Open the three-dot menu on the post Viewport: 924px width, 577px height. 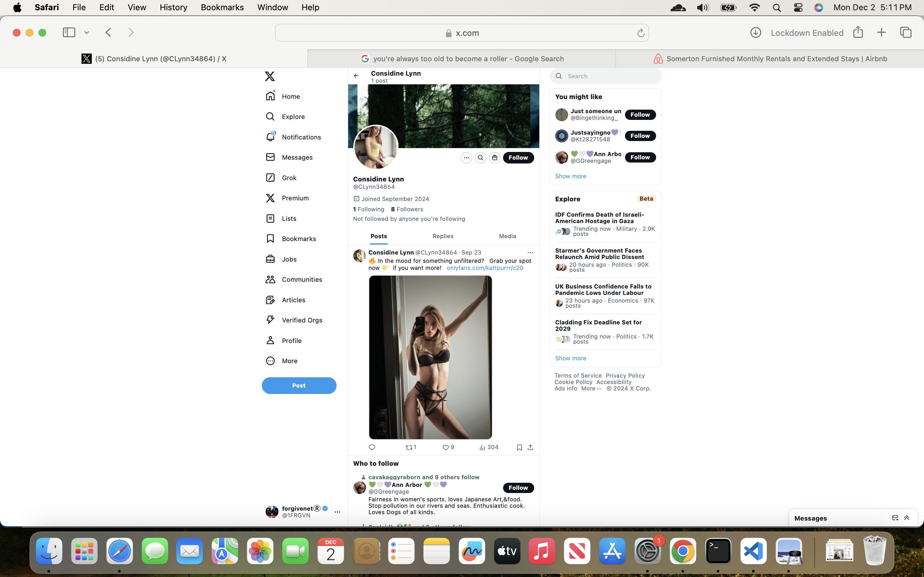530,253
